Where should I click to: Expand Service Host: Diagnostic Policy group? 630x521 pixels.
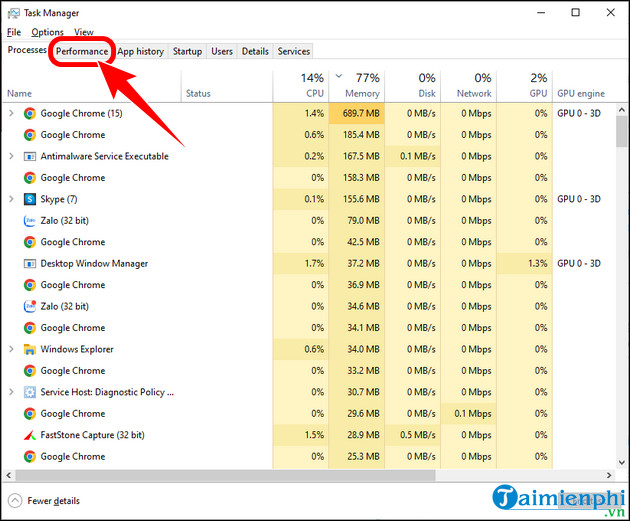click(11, 392)
